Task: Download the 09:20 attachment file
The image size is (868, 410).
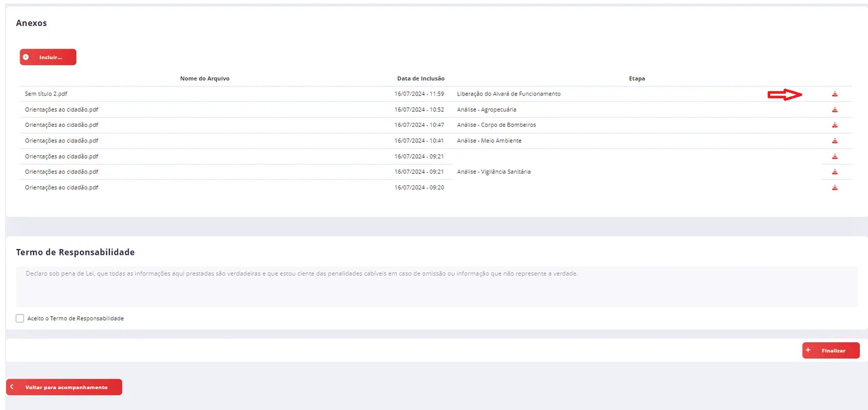Action: tap(834, 188)
